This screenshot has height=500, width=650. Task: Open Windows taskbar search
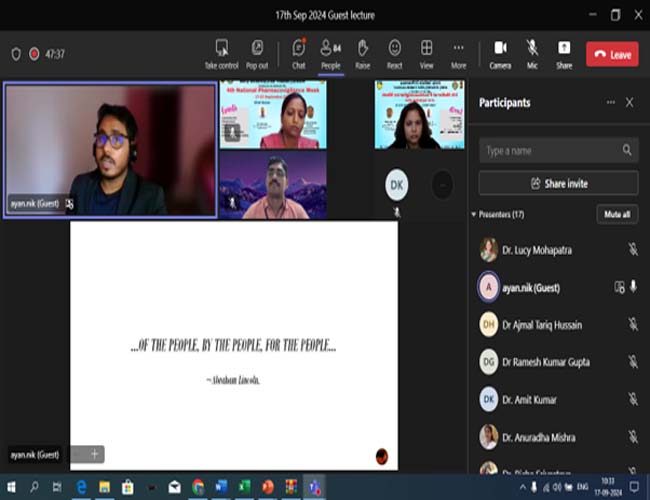point(34,487)
